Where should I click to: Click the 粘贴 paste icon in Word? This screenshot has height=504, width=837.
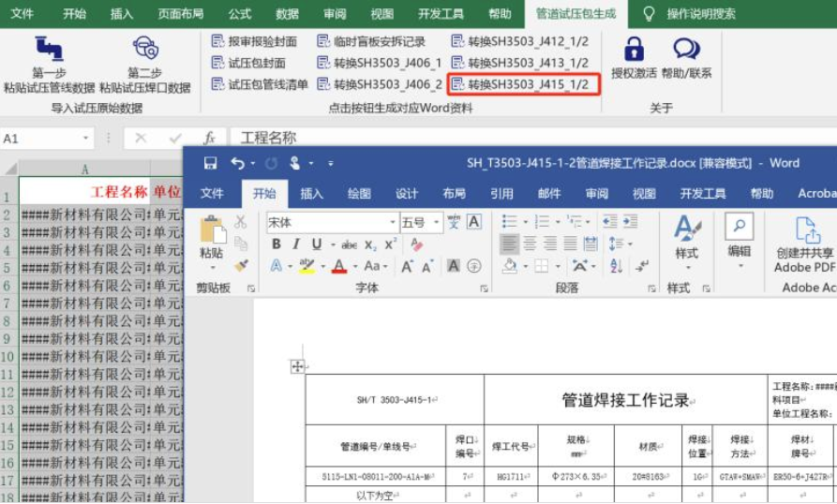212,230
